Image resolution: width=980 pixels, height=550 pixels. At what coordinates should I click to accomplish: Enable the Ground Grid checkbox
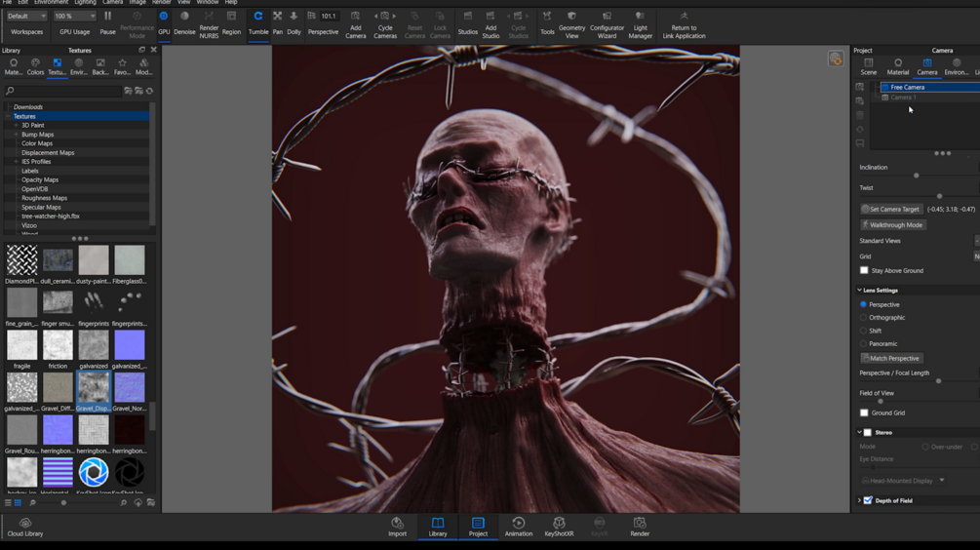[x=864, y=412]
